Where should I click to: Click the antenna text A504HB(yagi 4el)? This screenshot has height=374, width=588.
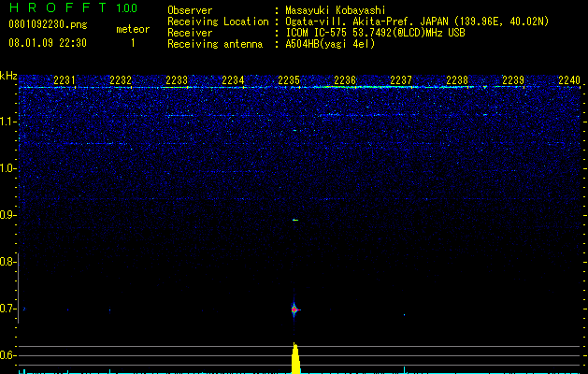(x=330, y=44)
